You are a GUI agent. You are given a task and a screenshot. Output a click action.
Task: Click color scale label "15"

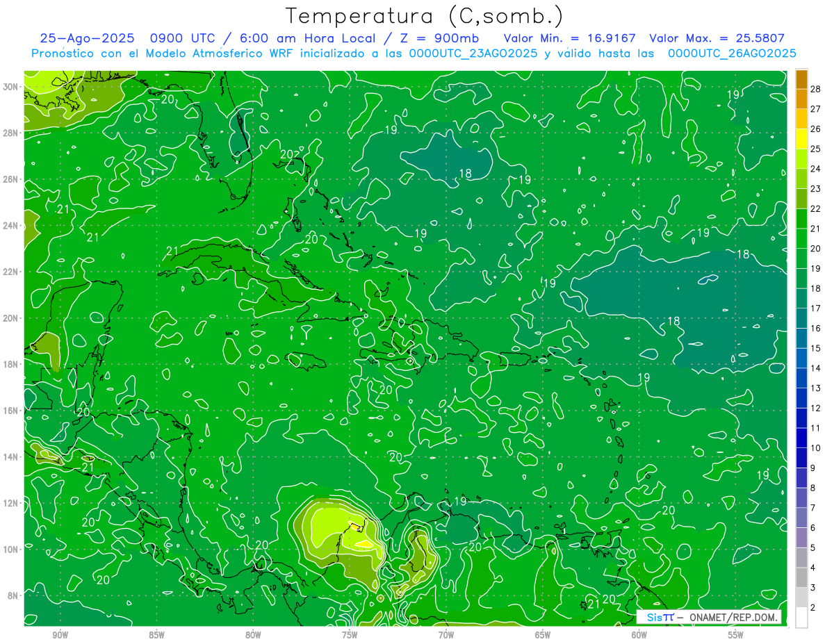(x=815, y=348)
